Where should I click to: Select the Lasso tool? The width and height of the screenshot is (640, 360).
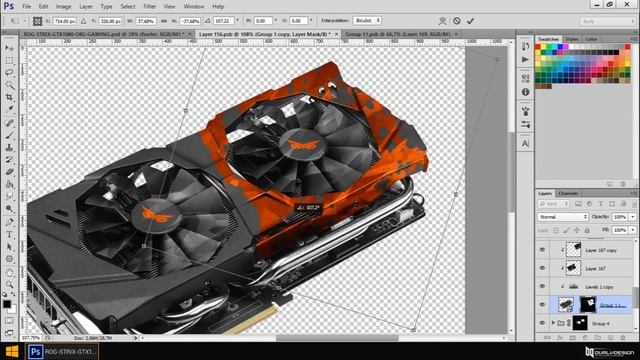pos(9,73)
